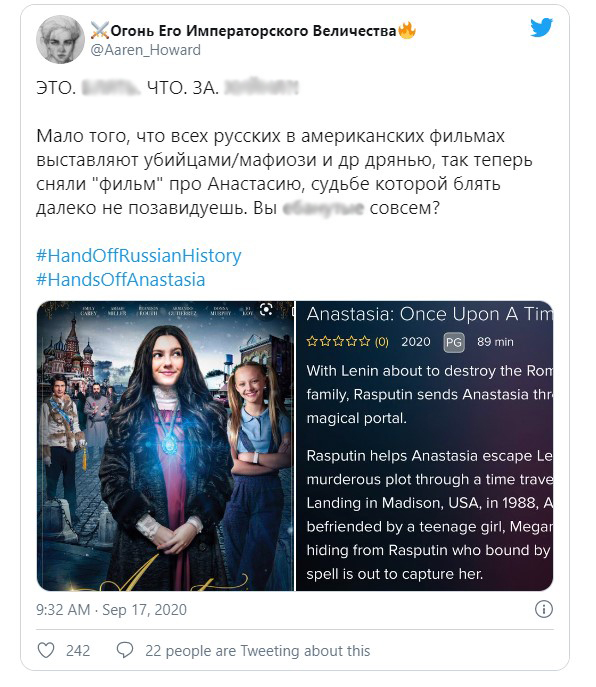Click the fire emoji after the display name
The height and width of the screenshot is (687, 596).
click(407, 30)
